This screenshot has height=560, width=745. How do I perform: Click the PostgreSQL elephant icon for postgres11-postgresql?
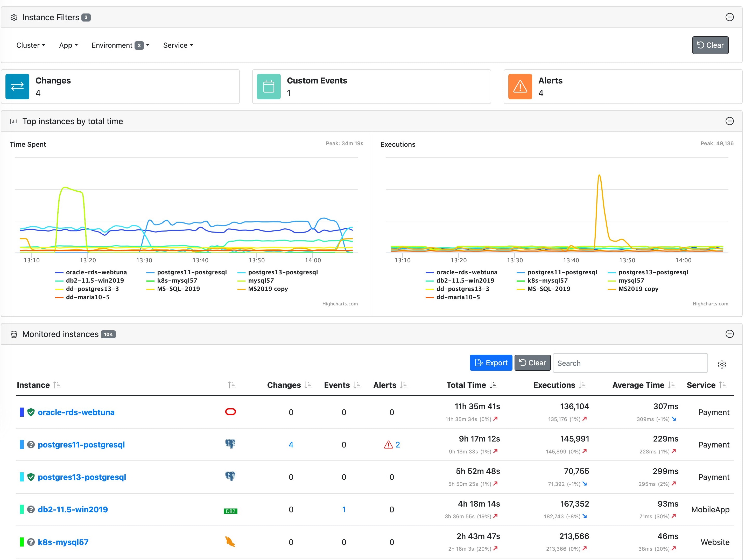click(231, 444)
